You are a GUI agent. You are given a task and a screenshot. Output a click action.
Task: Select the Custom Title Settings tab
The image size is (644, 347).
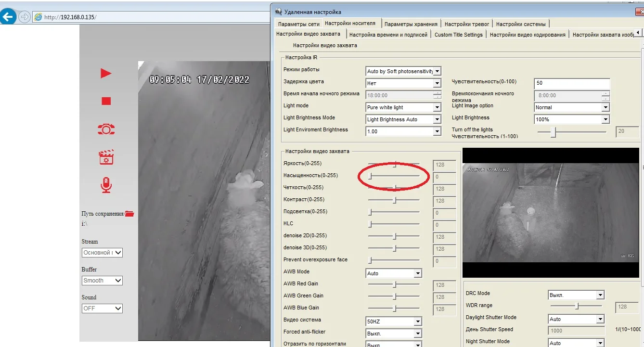(458, 35)
